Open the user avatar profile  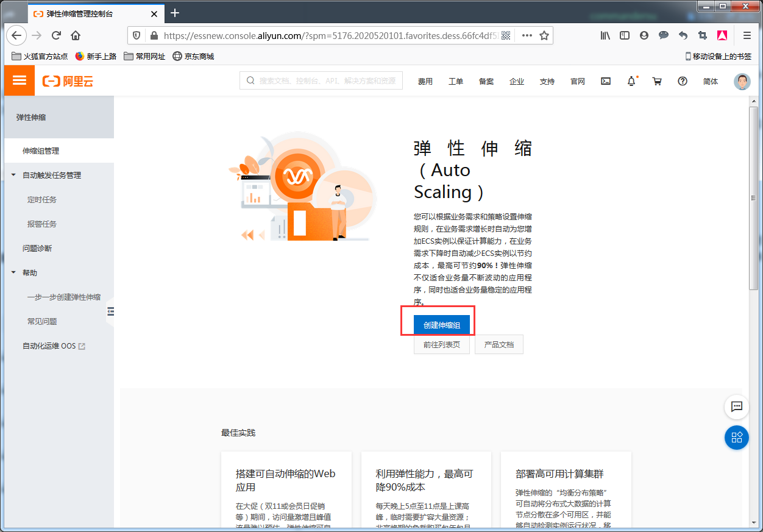click(x=742, y=82)
